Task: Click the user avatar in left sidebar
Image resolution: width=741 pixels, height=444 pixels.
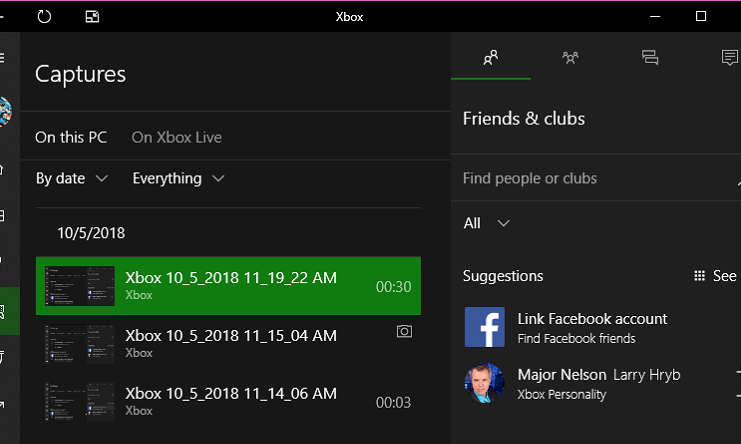Action: point(5,112)
